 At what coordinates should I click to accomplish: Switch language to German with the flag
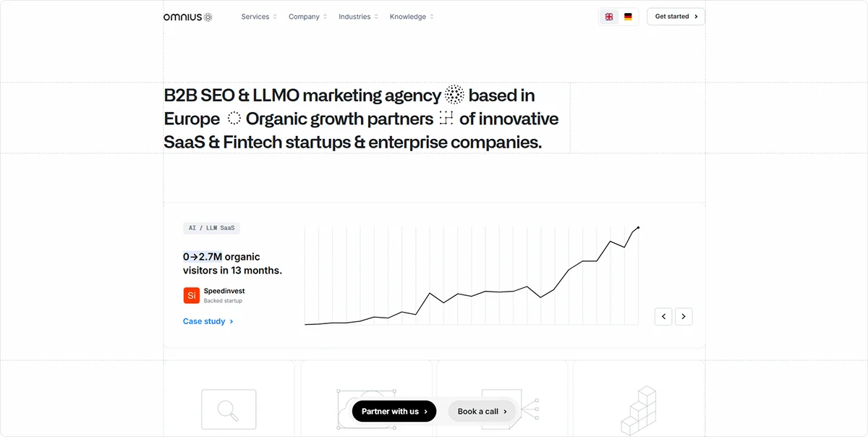tap(627, 16)
